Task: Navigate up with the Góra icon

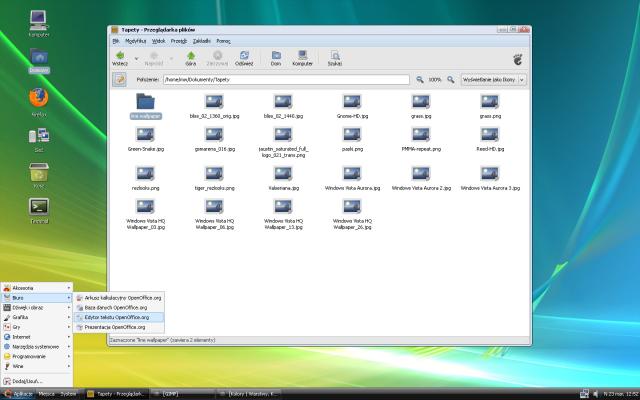Action: pyautogui.click(x=191, y=58)
